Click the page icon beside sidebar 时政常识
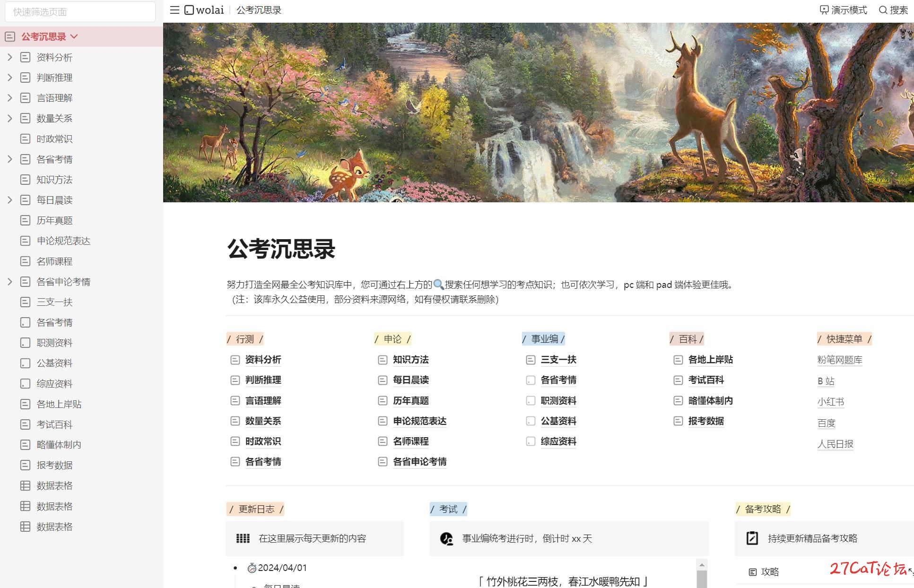The image size is (914, 588). point(26,139)
